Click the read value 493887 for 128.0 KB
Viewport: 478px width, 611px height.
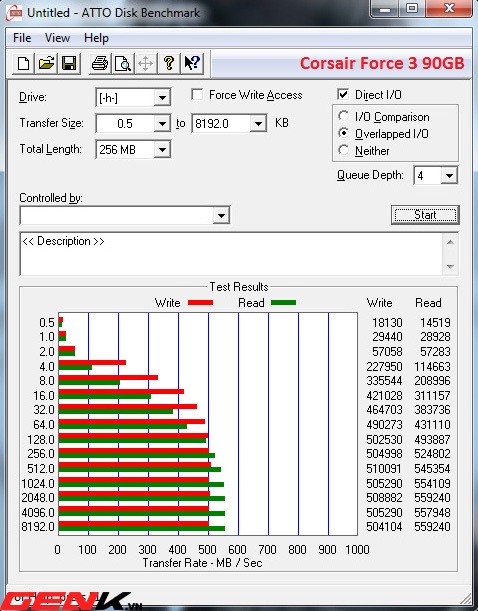432,440
